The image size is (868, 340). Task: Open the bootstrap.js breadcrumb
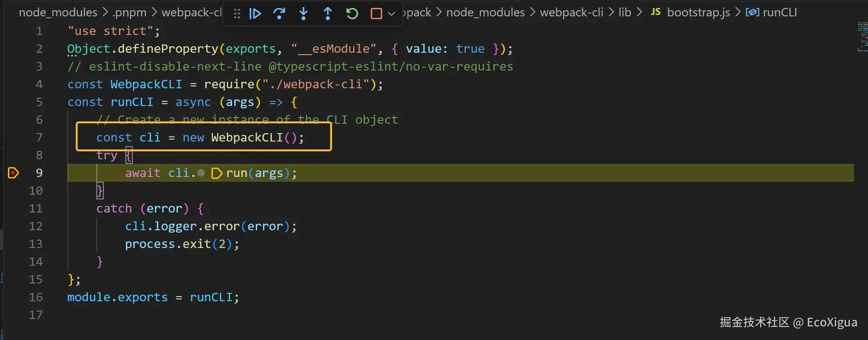click(x=698, y=13)
